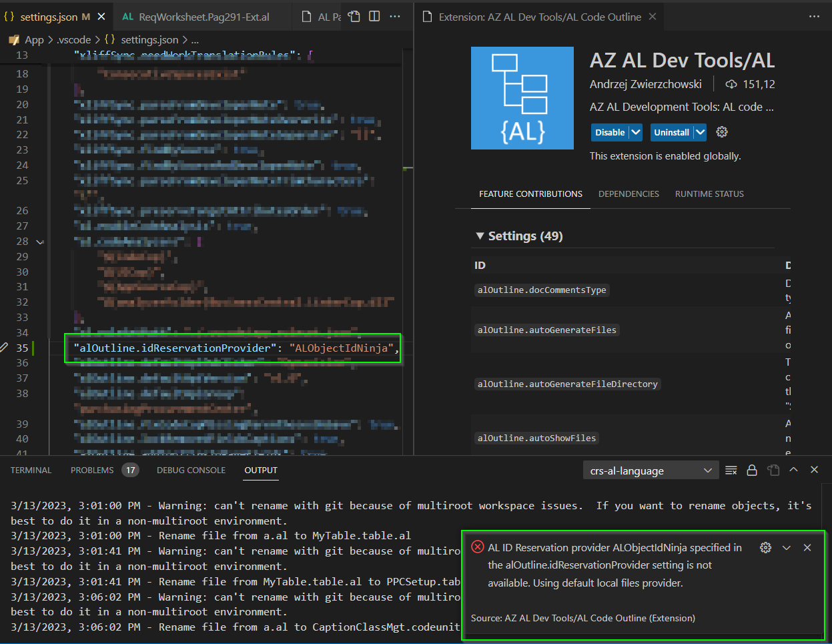
Task: Open publisher Andrzej Zwierzchowski link
Action: [646, 84]
